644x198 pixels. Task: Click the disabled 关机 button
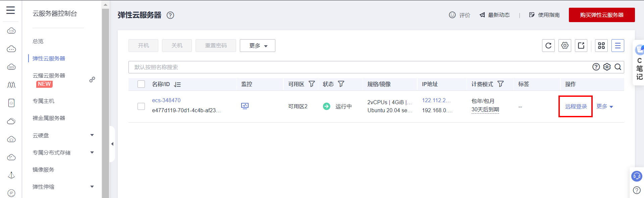tap(177, 46)
